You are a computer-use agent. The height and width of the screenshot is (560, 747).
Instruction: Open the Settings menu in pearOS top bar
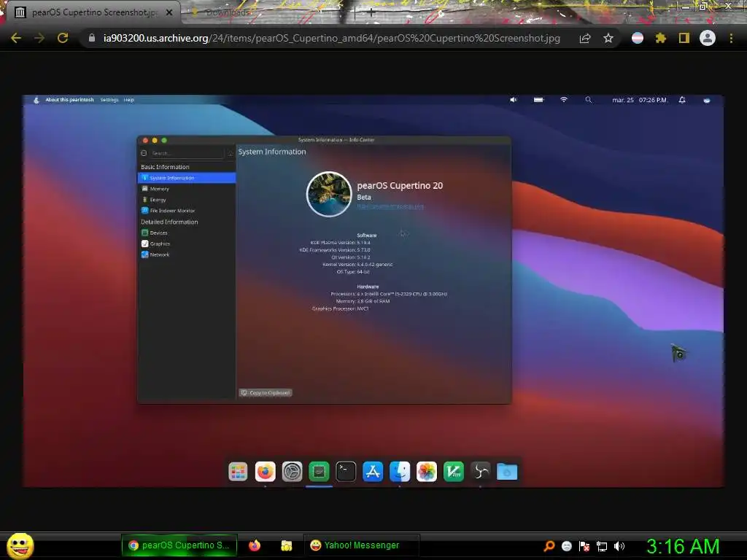pyautogui.click(x=109, y=100)
